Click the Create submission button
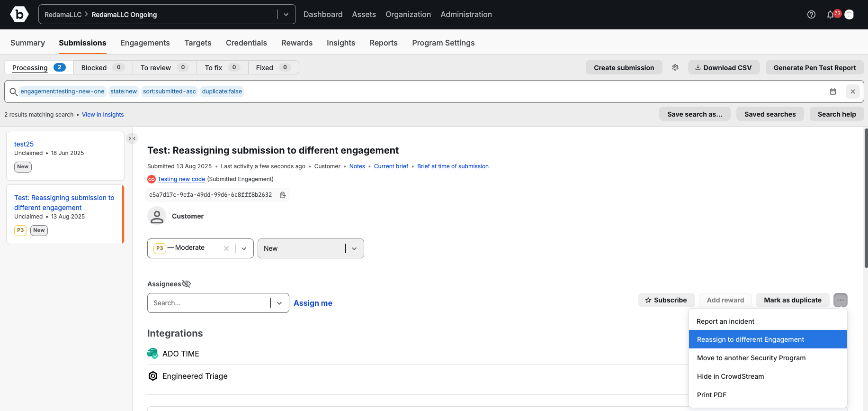 tap(624, 67)
